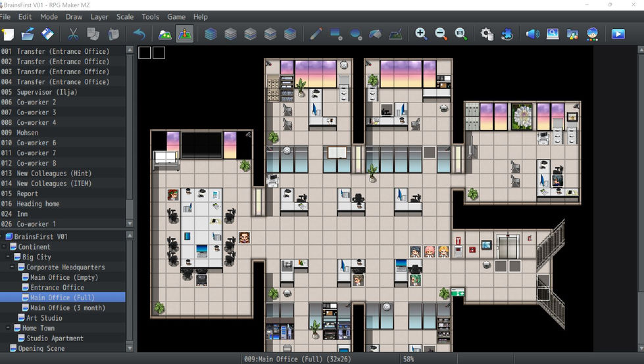Image resolution: width=644 pixels, height=364 pixels.
Task: Open the File menu
Action: pyautogui.click(x=5, y=17)
